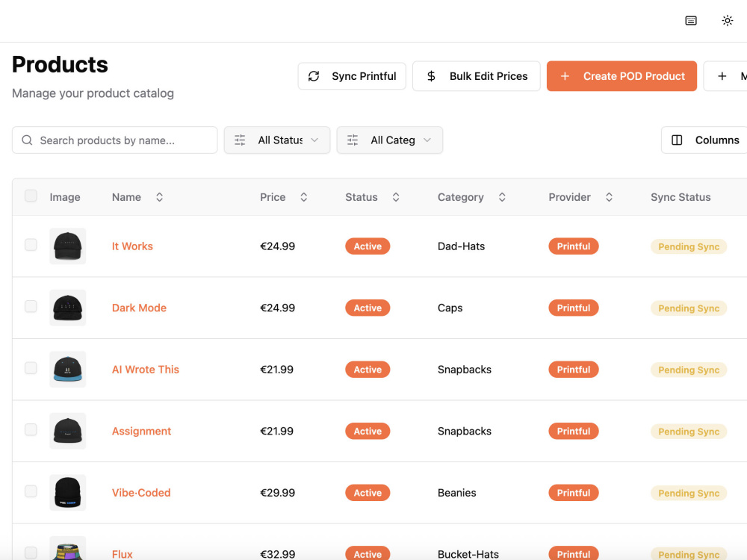
Task: Click Create POD Product button
Action: 622,76
